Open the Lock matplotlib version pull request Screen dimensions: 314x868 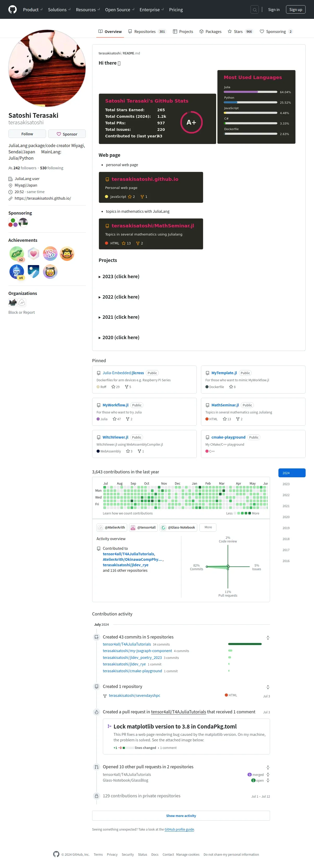(x=175, y=726)
